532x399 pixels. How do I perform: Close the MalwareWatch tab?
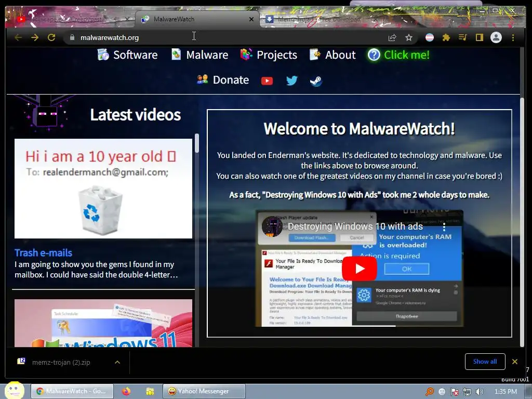(251, 19)
